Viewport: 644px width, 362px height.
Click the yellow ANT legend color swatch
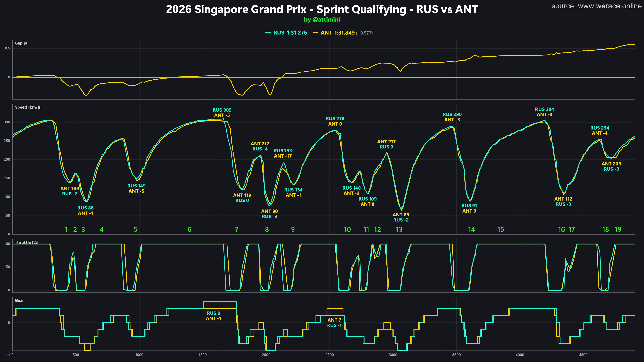click(315, 33)
